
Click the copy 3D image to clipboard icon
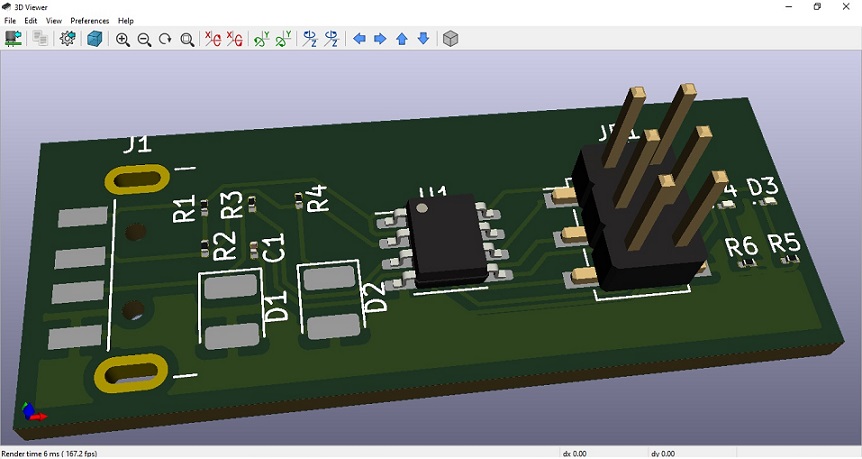[x=40, y=38]
